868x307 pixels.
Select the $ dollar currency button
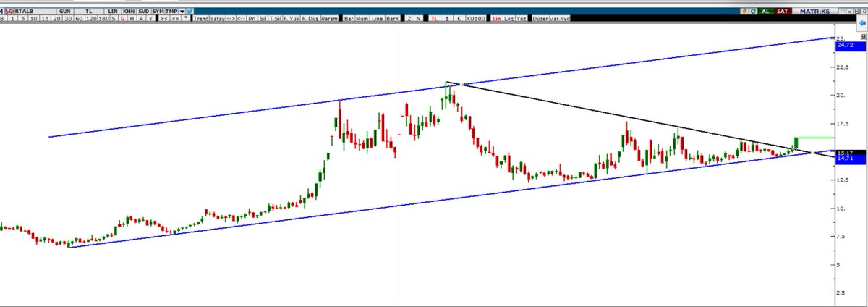pos(447,18)
